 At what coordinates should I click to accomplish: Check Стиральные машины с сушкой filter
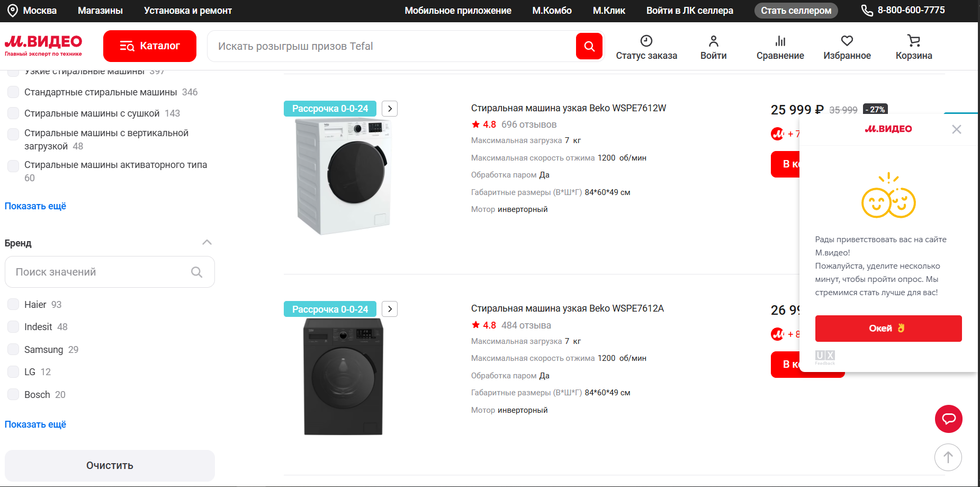(x=13, y=113)
